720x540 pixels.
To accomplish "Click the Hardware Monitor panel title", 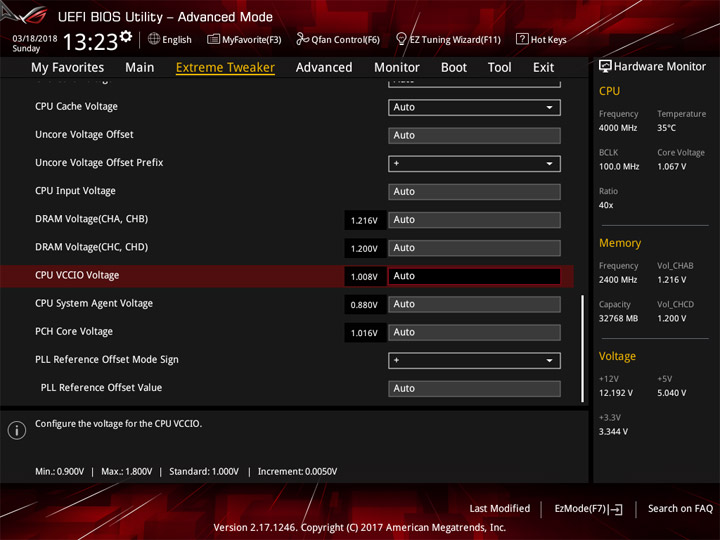I will (x=660, y=67).
